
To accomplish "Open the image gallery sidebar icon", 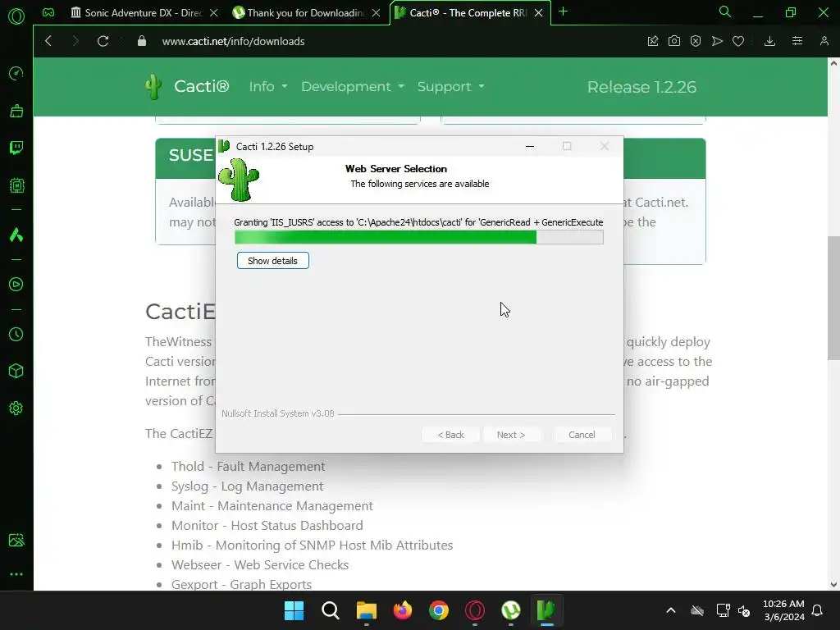I will 16,540.
